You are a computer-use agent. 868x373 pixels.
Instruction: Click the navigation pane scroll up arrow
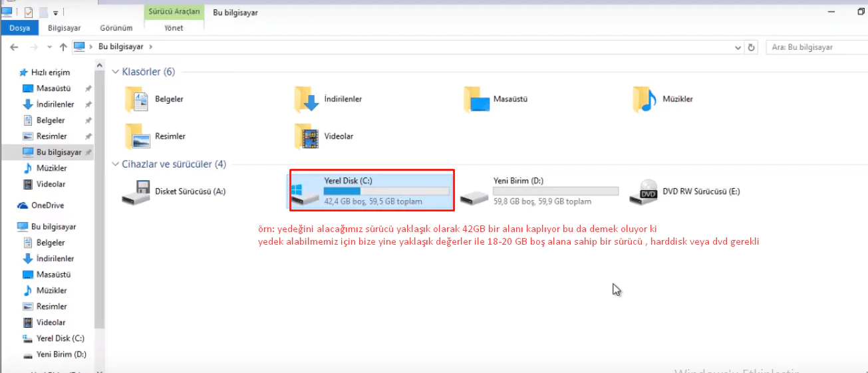tap(100, 65)
